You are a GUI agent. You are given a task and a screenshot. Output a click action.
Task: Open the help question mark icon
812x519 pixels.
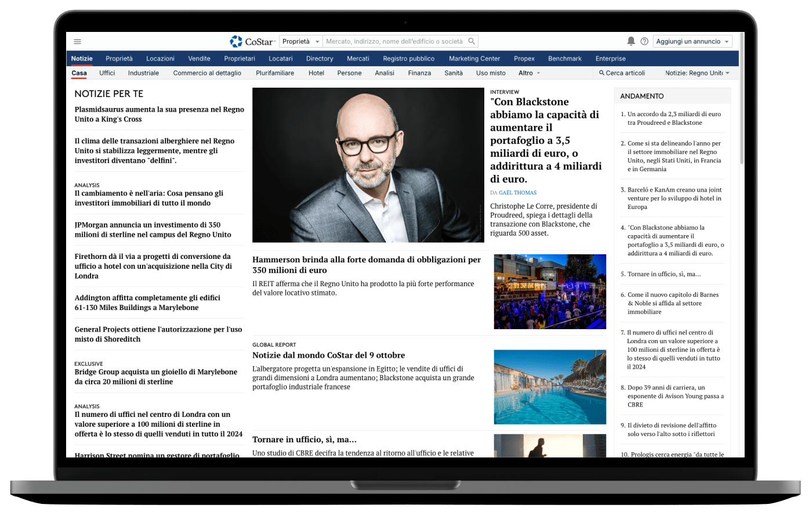coord(644,41)
